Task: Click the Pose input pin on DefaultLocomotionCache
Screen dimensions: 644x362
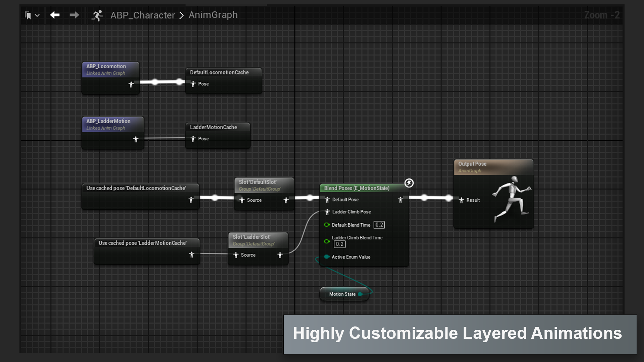Action: coord(193,84)
